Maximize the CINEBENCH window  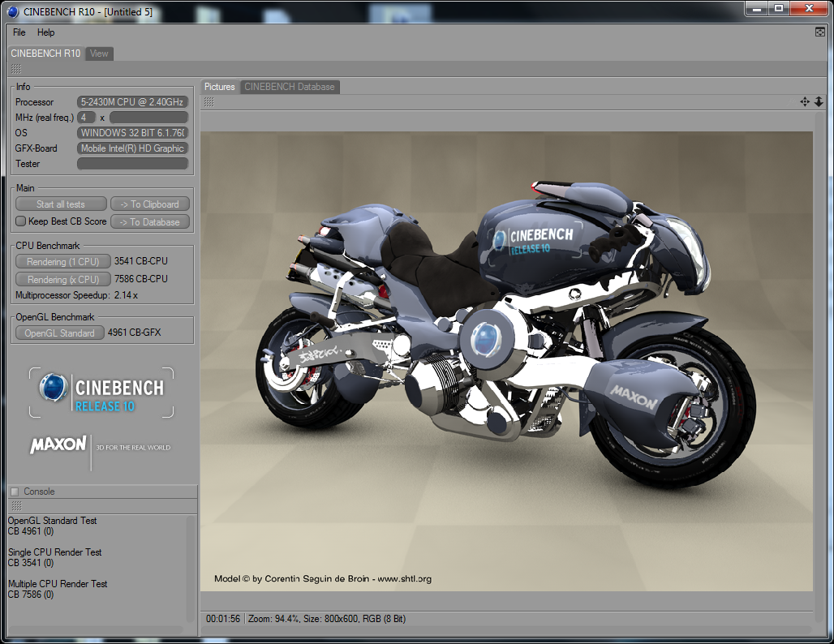coord(779,8)
